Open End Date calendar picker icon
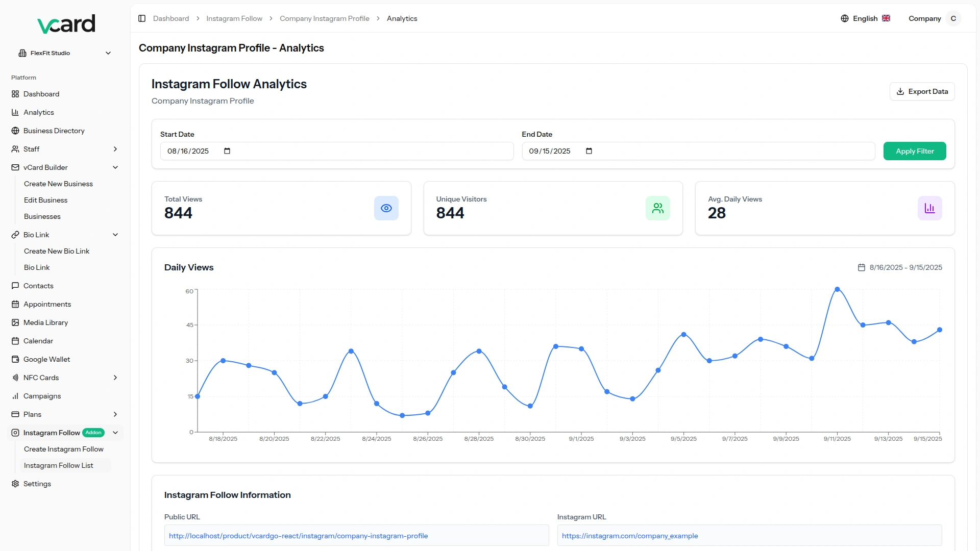The image size is (980, 551). pyautogui.click(x=589, y=151)
